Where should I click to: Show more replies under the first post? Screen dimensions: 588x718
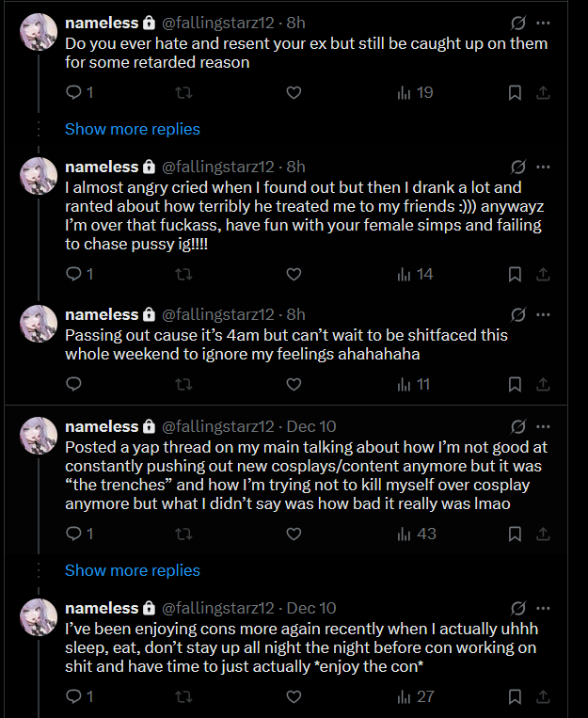tap(133, 129)
